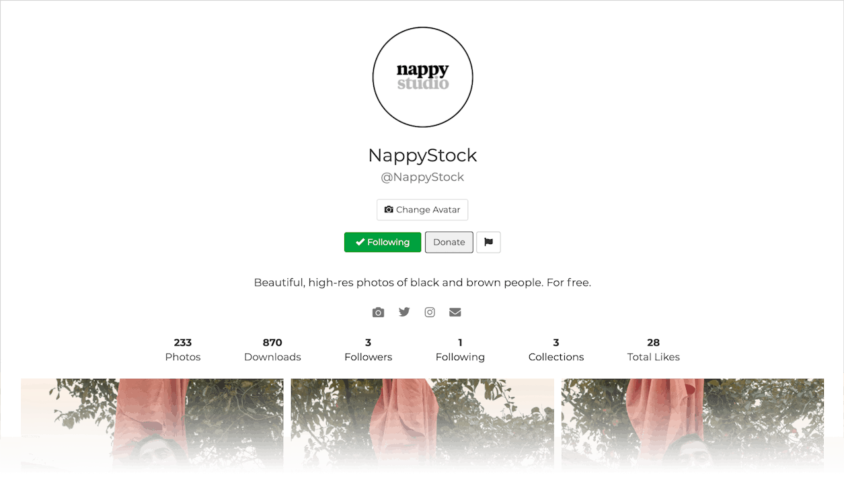The height and width of the screenshot is (504, 844).
Task: Click the email envelope icon
Action: [455, 312]
